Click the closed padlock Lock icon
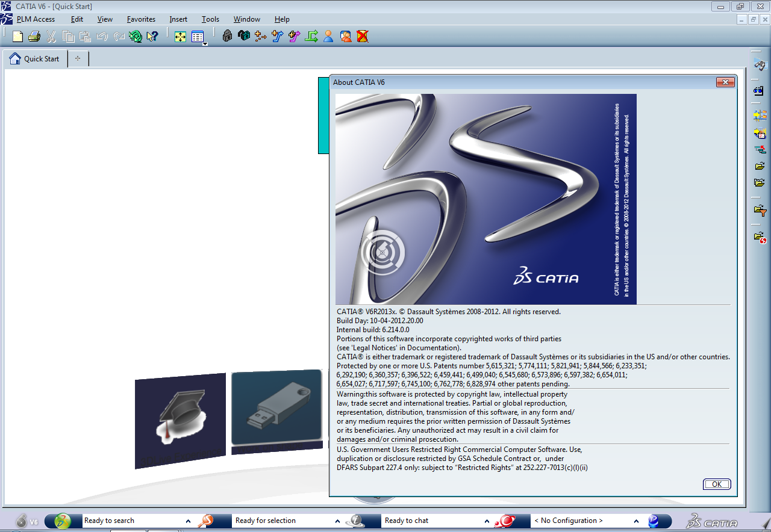 (x=227, y=36)
